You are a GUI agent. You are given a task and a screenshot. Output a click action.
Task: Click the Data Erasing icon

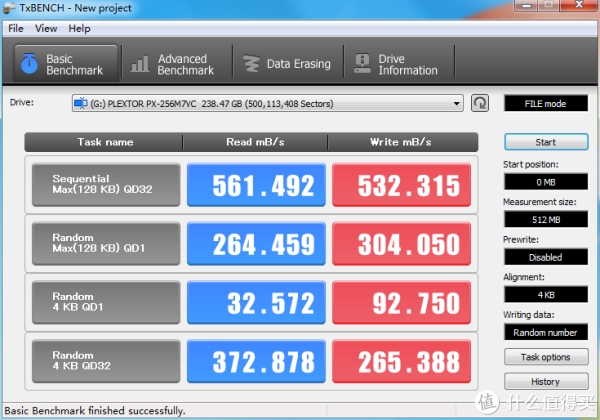(251, 63)
